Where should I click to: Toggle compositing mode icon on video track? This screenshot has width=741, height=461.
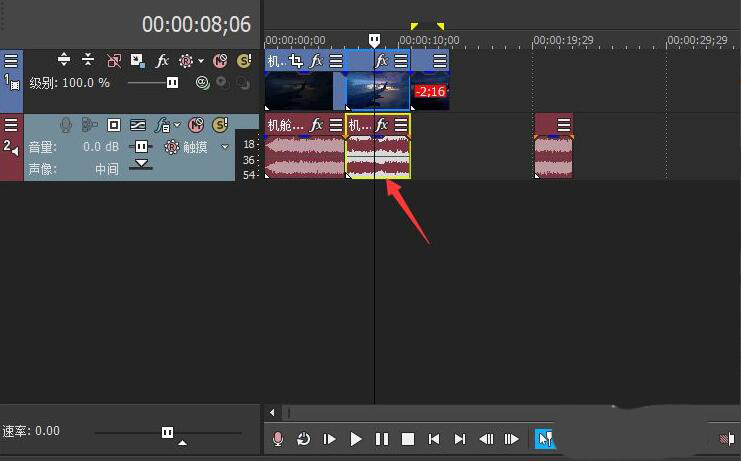tap(202, 83)
